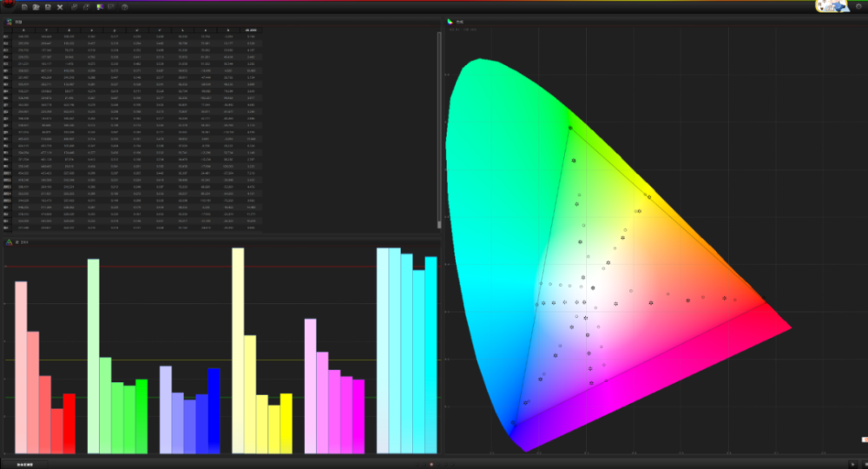Select the data table panel header icon
This screenshot has height=469, width=868.
[x=10, y=22]
